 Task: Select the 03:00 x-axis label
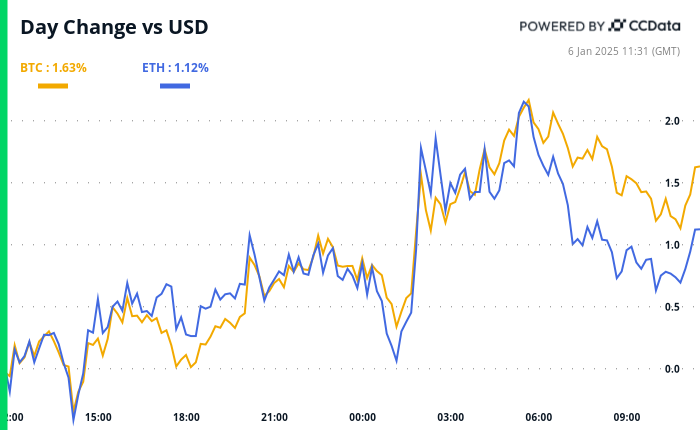tap(450, 417)
